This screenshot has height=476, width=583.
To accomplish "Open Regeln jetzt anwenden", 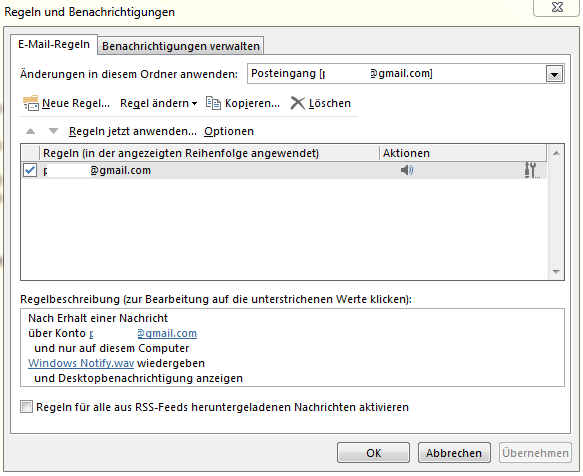I will [x=132, y=131].
